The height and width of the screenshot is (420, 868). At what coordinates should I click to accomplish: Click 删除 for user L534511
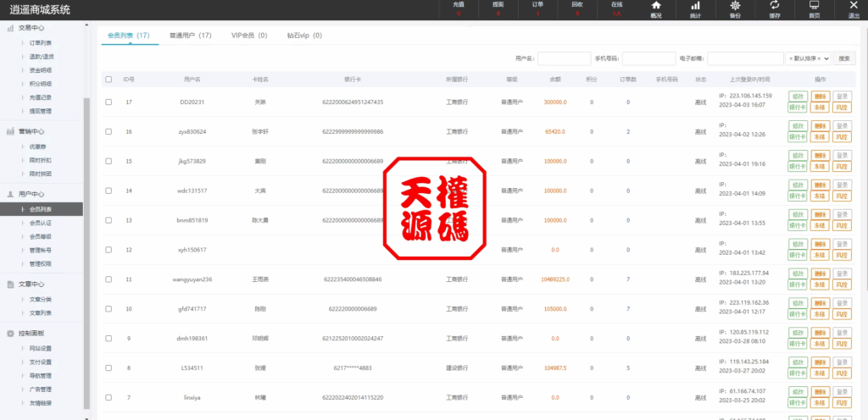(819, 362)
